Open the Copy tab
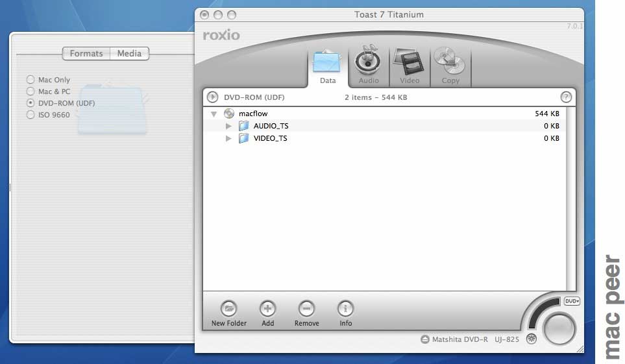The image size is (625, 364). click(x=450, y=67)
